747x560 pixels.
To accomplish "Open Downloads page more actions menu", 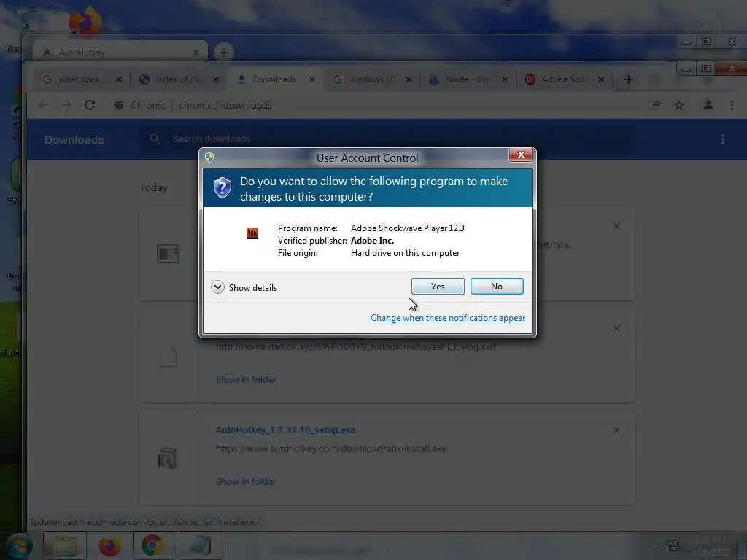I will point(722,139).
